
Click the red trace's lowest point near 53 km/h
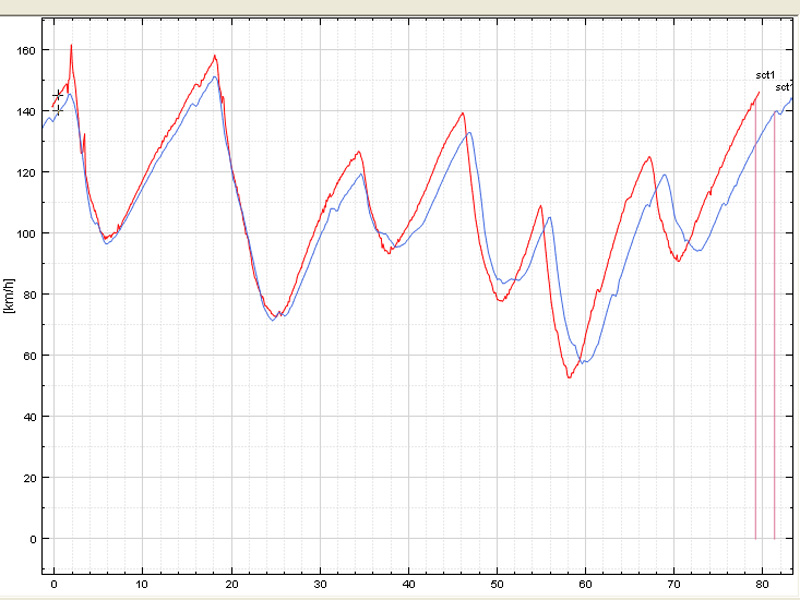coord(569,377)
